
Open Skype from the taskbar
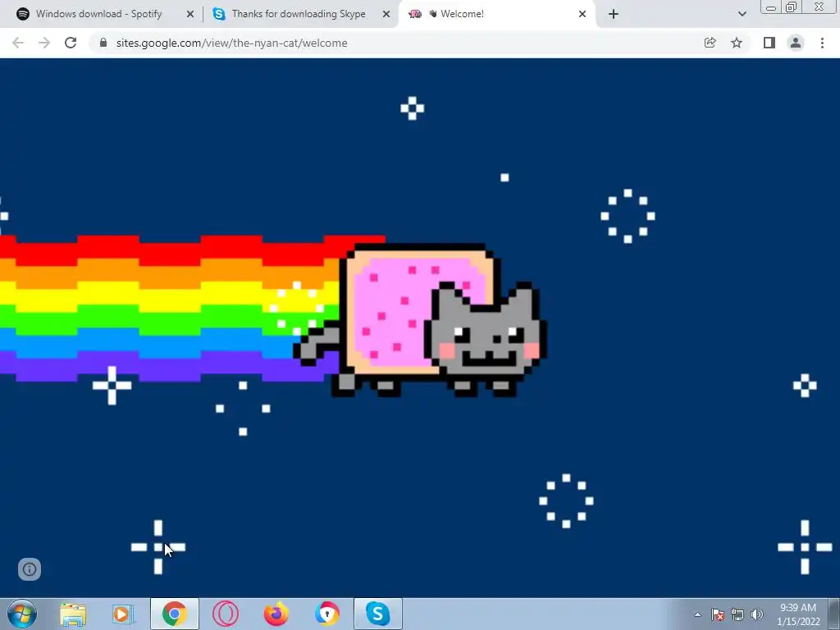377,614
